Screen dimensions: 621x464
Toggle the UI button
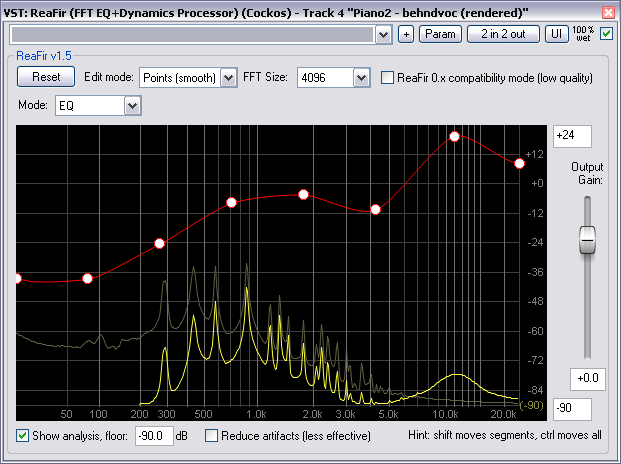[x=557, y=34]
